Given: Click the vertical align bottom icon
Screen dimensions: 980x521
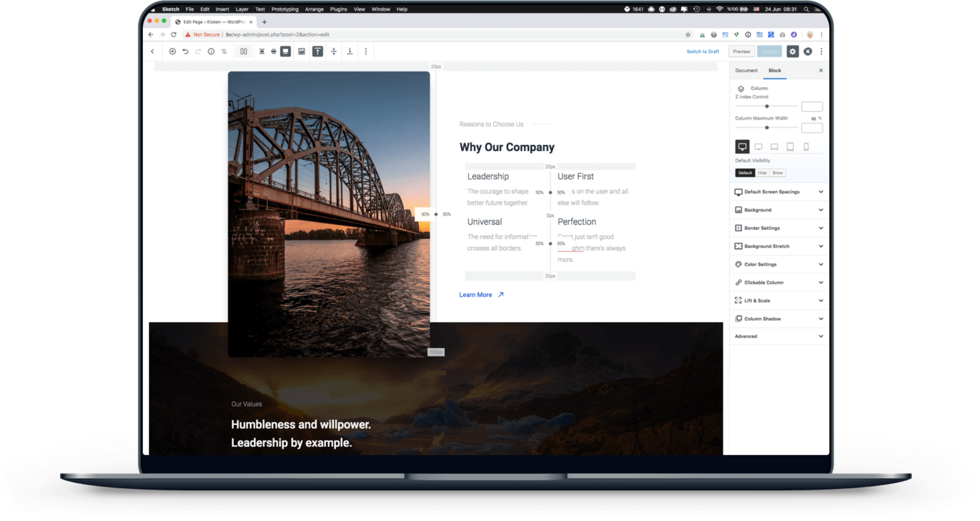Looking at the screenshot, I should (x=349, y=51).
